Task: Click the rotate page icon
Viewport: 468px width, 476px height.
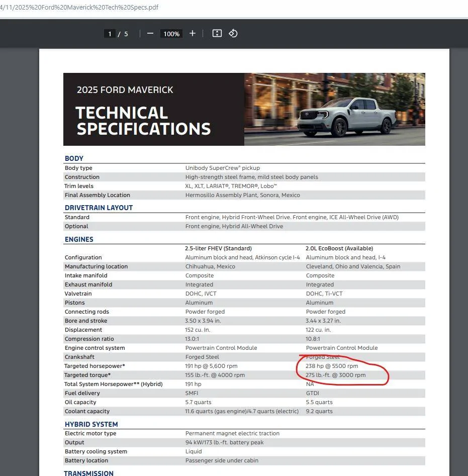Action: [x=233, y=33]
